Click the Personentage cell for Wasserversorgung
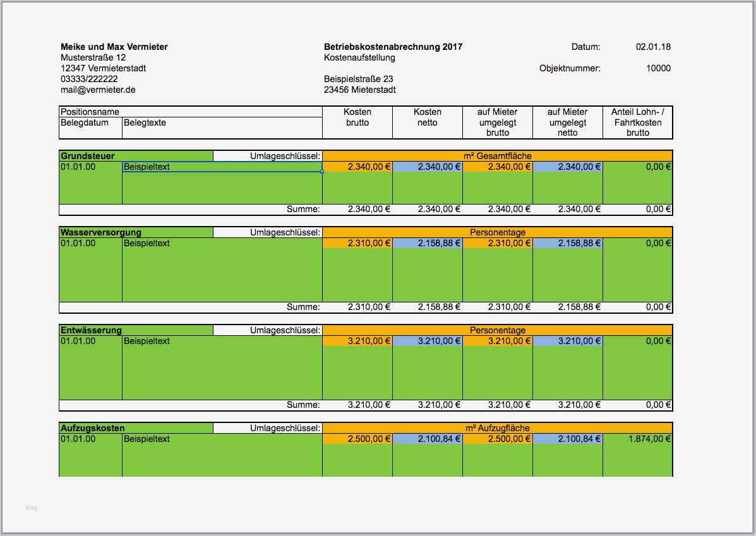The width and height of the screenshot is (756, 536). pyautogui.click(x=498, y=232)
